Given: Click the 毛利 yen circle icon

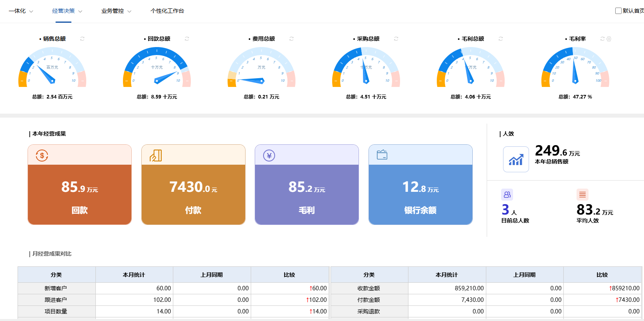Looking at the screenshot, I should click(269, 156).
